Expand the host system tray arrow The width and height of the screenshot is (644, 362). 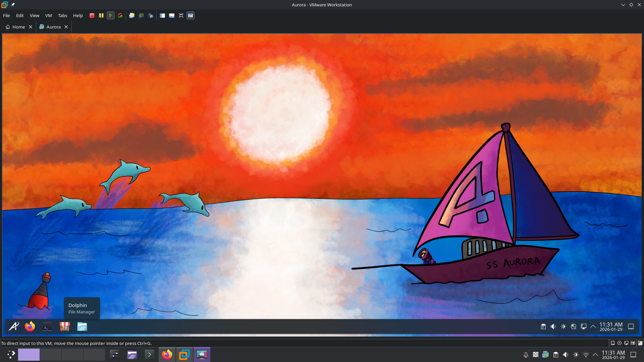(595, 355)
